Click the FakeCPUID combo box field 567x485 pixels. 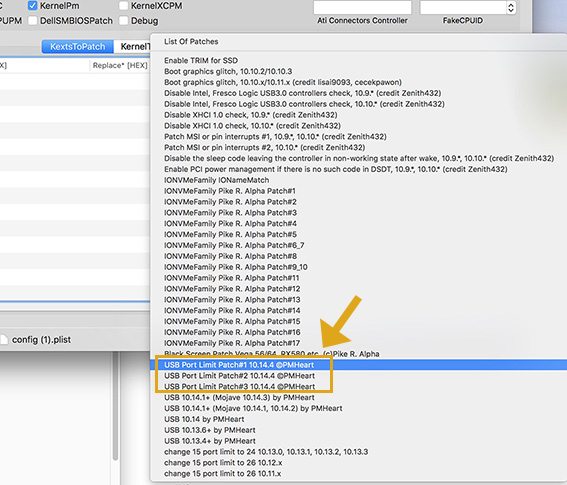point(463,7)
